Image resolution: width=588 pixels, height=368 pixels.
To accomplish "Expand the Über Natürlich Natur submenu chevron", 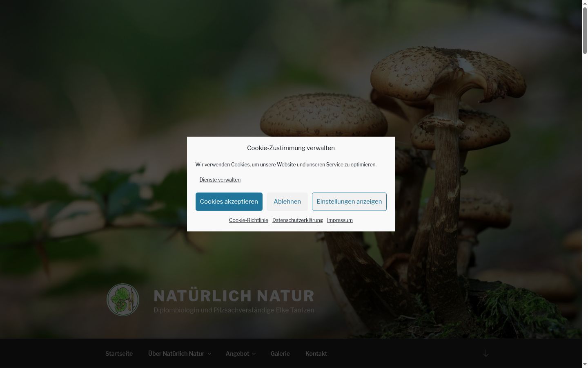I will 209,354.
